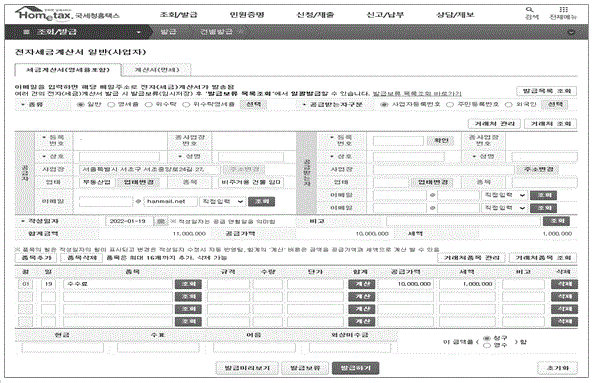Open the 상담/제보 top menu
This screenshot has width=593, height=383.
tap(455, 15)
